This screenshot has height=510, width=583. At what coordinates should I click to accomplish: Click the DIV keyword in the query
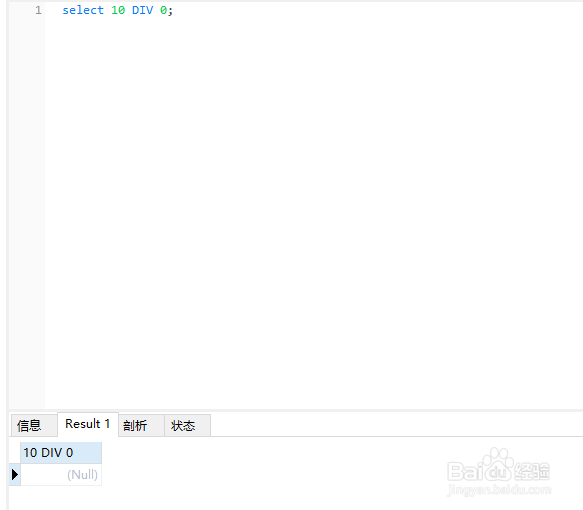(142, 10)
